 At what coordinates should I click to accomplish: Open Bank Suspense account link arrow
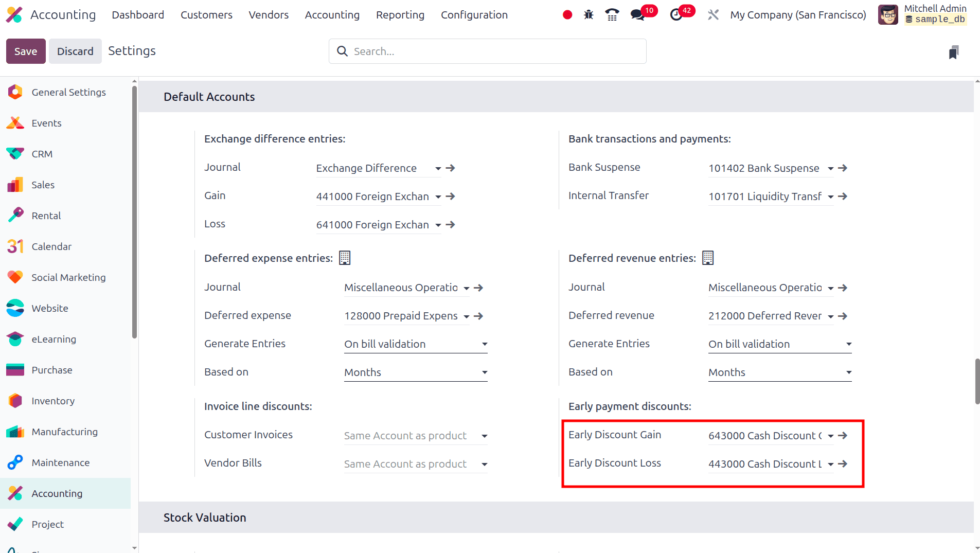pos(843,168)
